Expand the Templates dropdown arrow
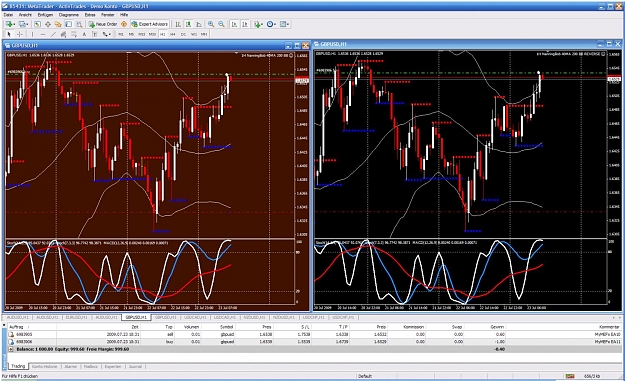 click(288, 24)
